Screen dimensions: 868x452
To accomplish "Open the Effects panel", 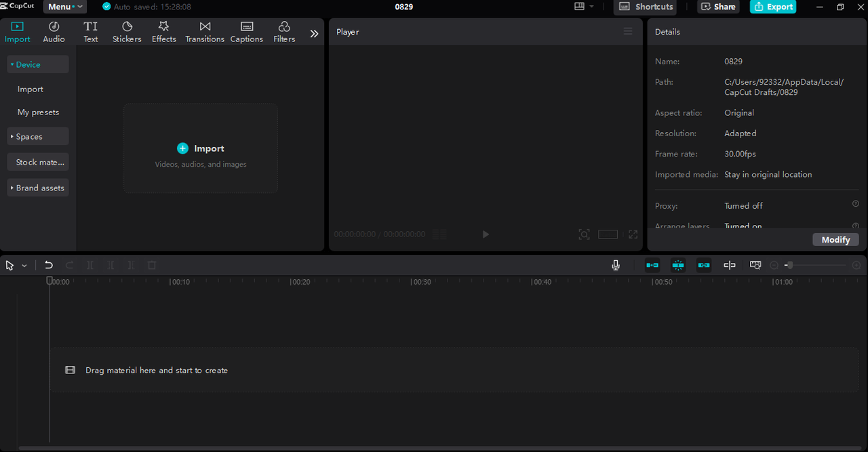I will tap(163, 32).
